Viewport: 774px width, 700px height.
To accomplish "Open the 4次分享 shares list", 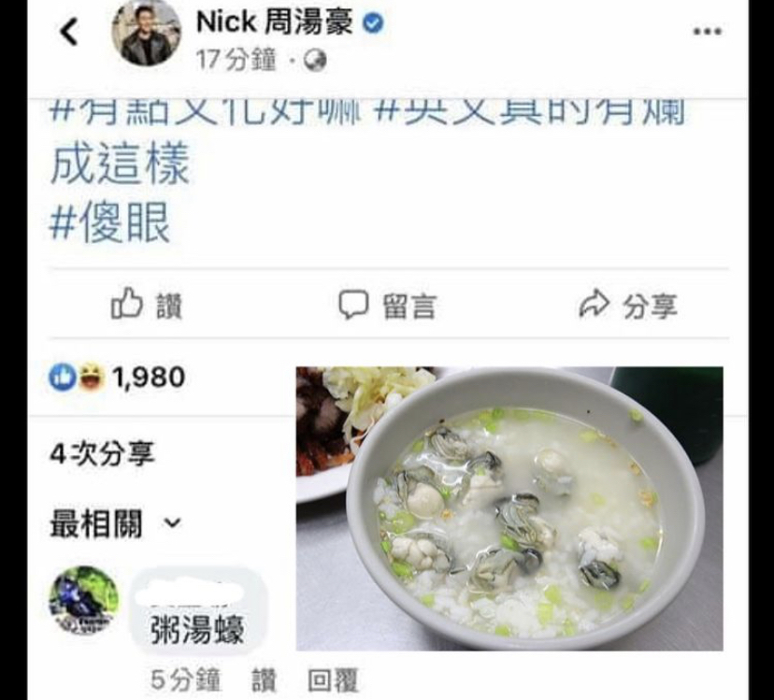I will pyautogui.click(x=103, y=453).
